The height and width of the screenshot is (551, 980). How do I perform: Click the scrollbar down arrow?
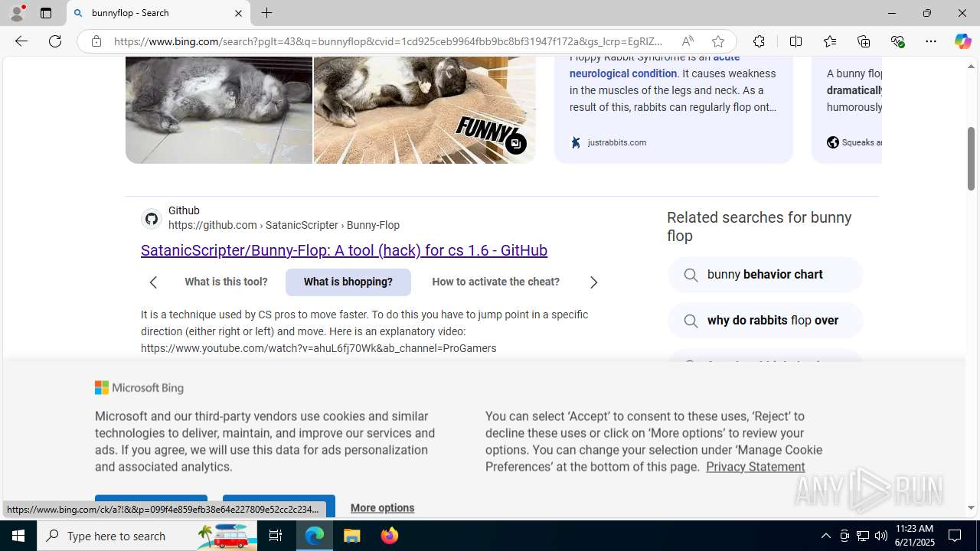click(x=971, y=507)
